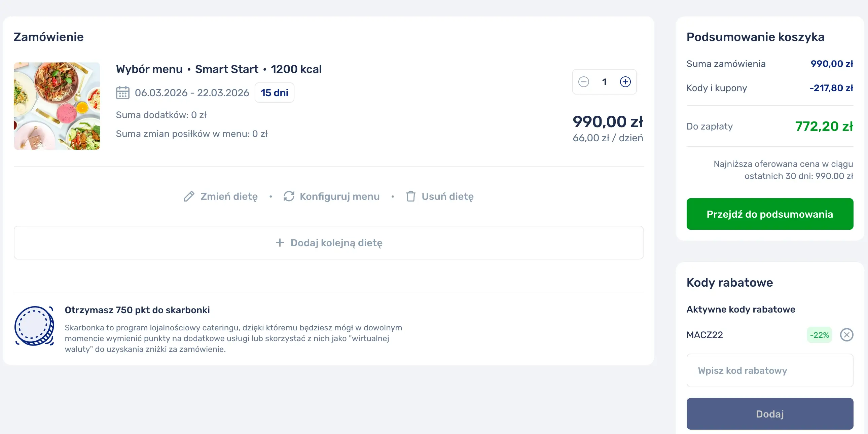Click the trash icon for Usuń dietę
The height and width of the screenshot is (434, 868).
click(410, 196)
